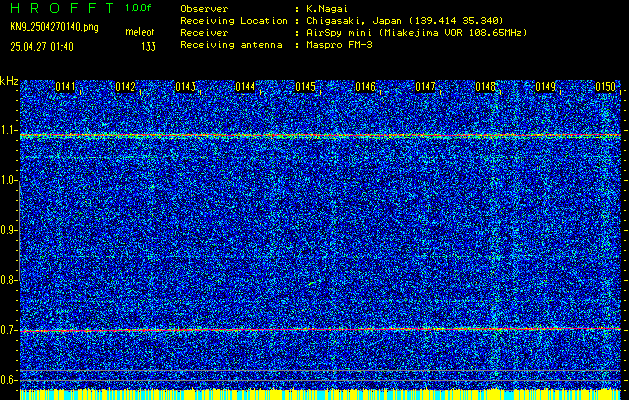Select the filename KN9_2504270140.png
629x400 pixels.
54,27
